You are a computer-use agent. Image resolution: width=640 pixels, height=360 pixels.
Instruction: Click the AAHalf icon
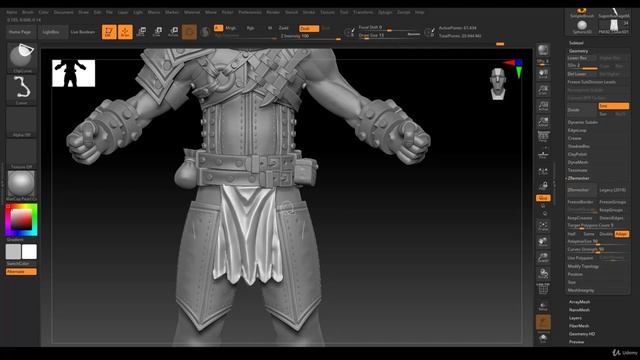click(x=543, y=122)
